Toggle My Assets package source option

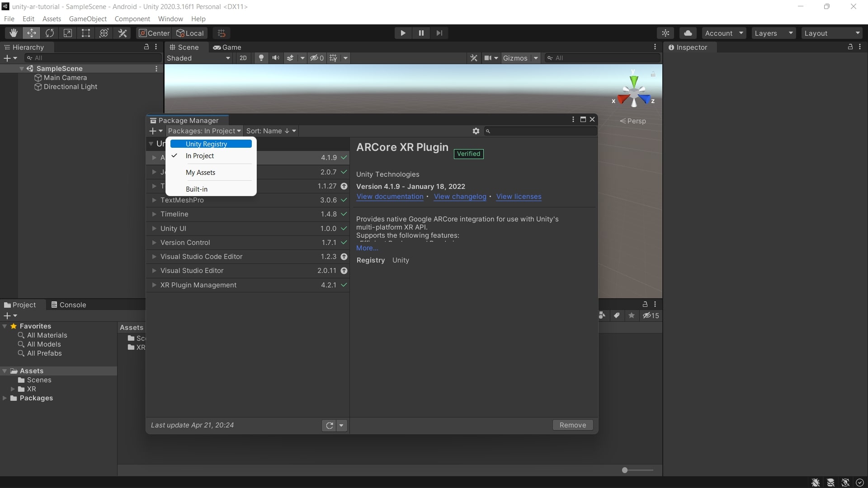click(x=200, y=172)
